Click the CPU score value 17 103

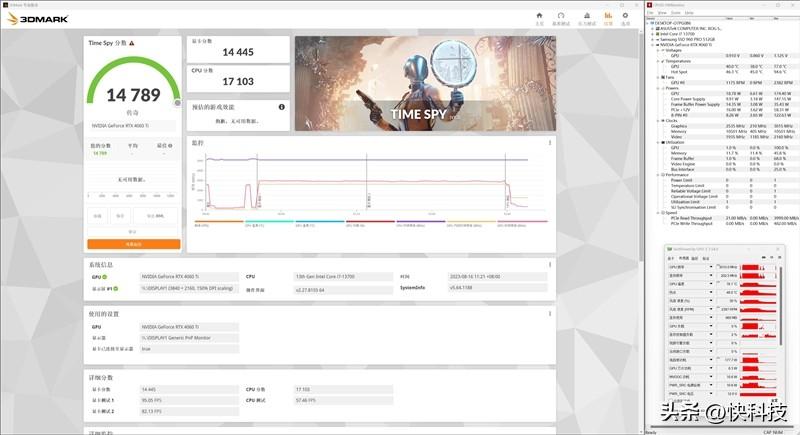(238, 82)
